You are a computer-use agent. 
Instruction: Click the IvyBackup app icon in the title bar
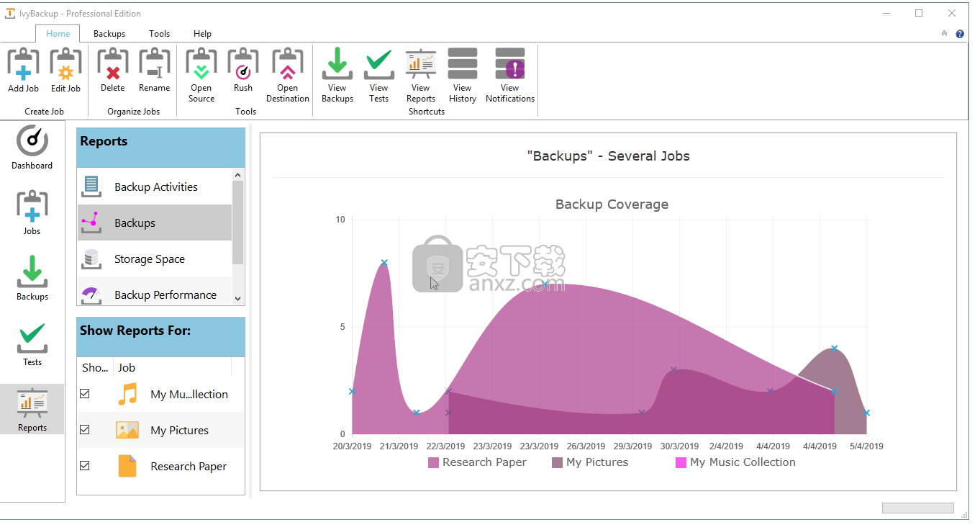coord(10,13)
